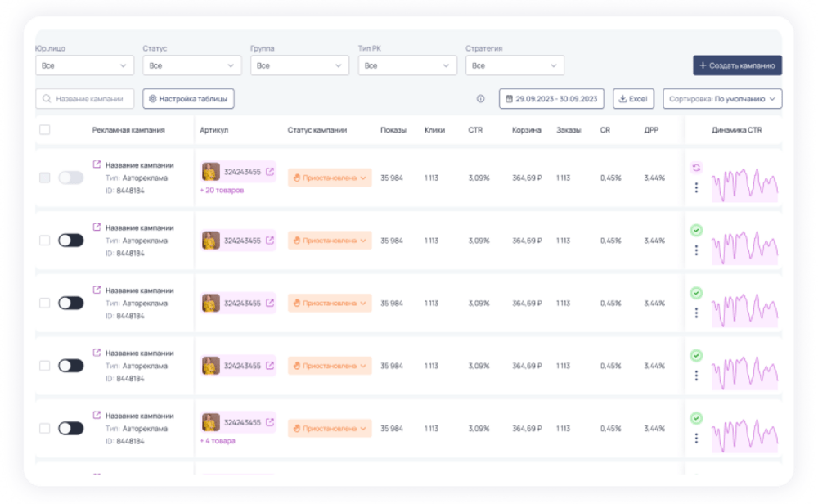The image size is (818, 504).
Task: Click the Заказы column header
Action: [x=569, y=130]
